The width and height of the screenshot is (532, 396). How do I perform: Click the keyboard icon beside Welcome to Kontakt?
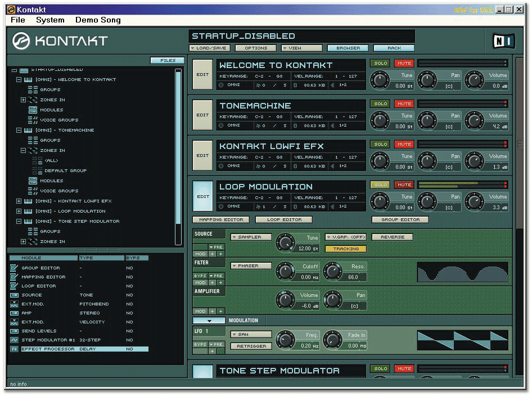28,80
